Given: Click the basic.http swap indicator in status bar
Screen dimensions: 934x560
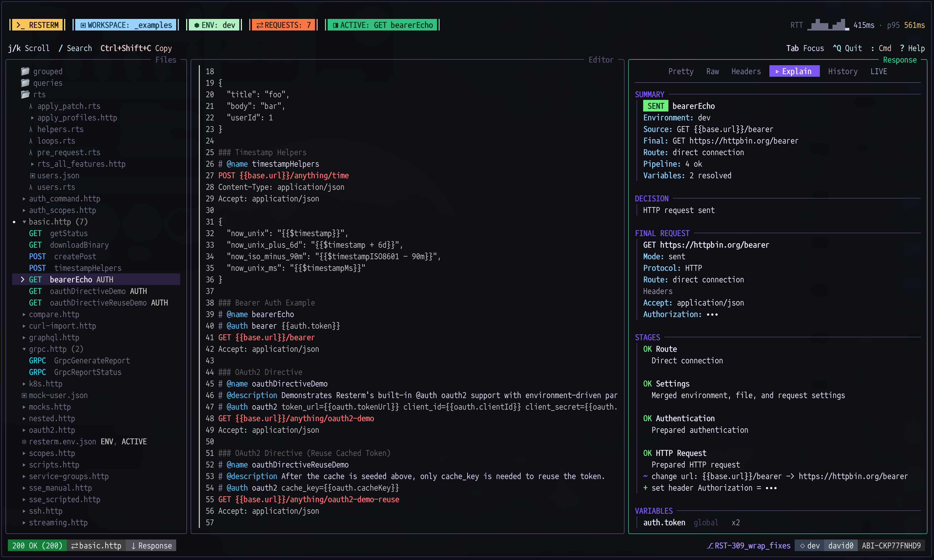Looking at the screenshot, I should tap(97, 546).
